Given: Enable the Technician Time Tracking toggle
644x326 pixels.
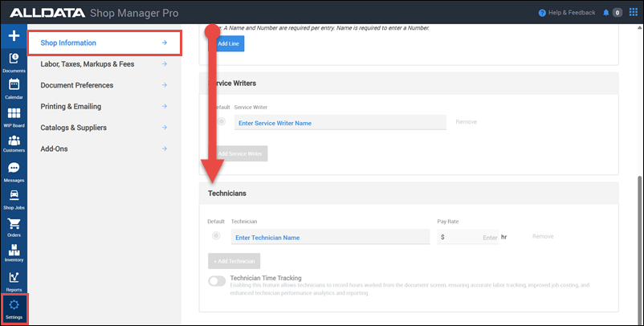Looking at the screenshot, I should pos(217,281).
